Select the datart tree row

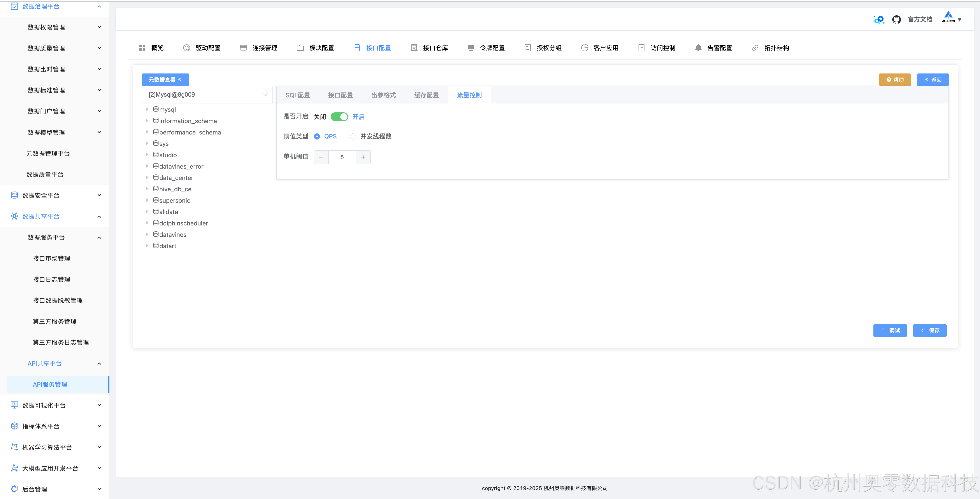coord(207,246)
